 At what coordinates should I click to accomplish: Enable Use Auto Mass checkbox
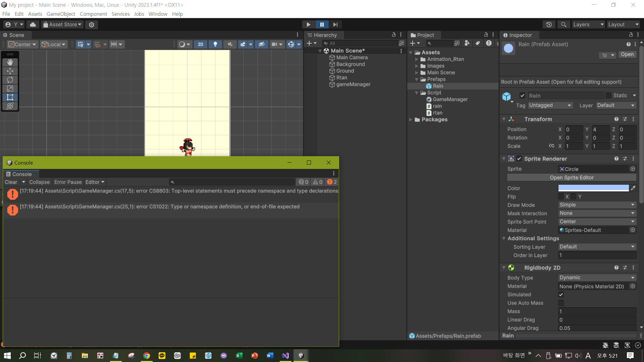point(561,303)
